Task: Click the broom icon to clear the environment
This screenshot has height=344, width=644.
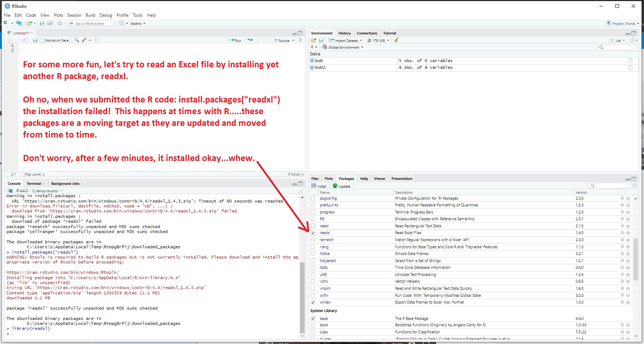Action: click(396, 40)
